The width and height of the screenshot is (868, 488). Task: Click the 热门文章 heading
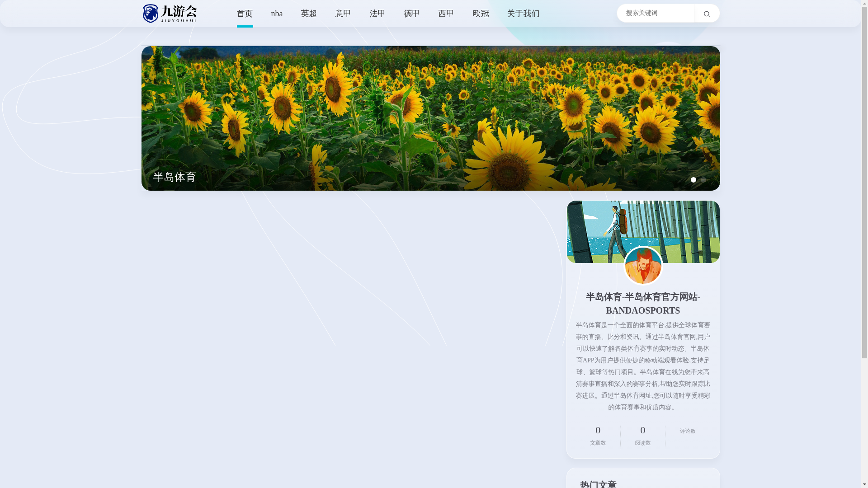click(598, 484)
